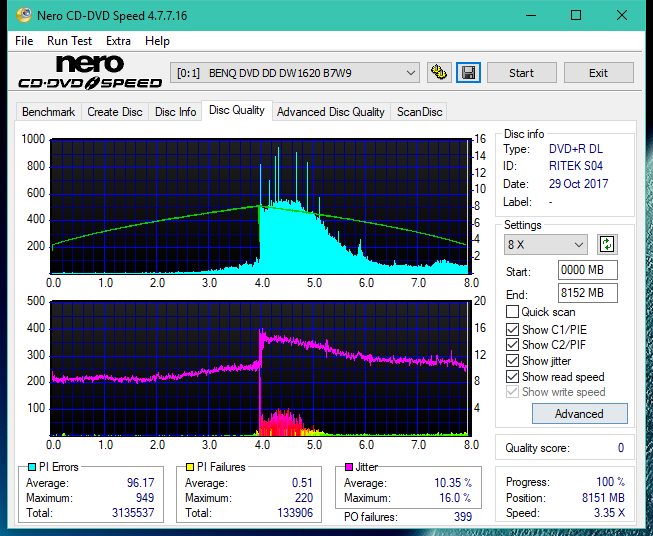Click the PO failures value 399

463,517
